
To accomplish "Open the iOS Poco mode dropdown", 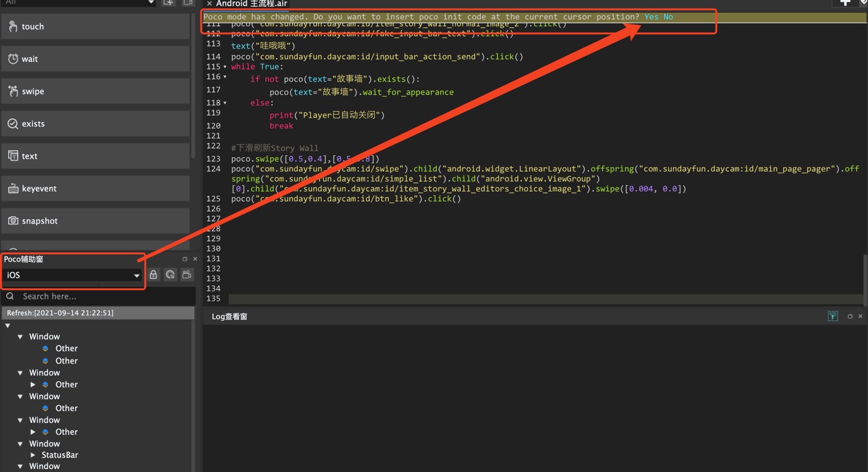I will (73, 275).
